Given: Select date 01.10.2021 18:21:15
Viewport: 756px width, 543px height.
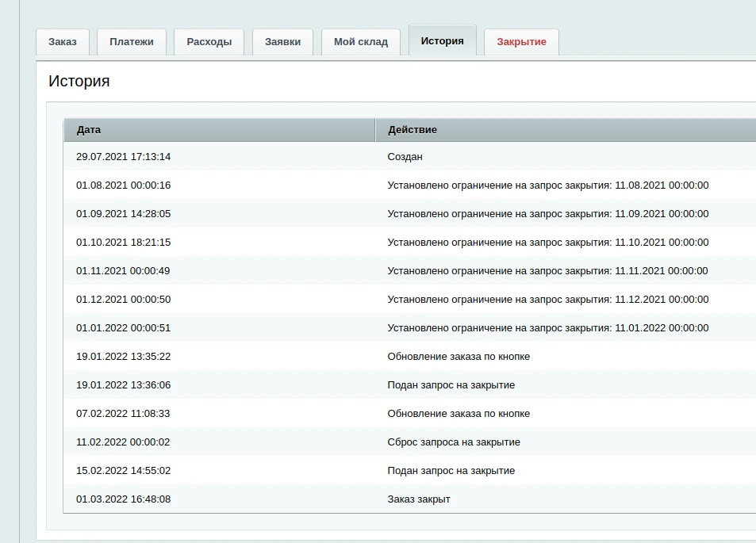Looking at the screenshot, I should coord(124,242).
